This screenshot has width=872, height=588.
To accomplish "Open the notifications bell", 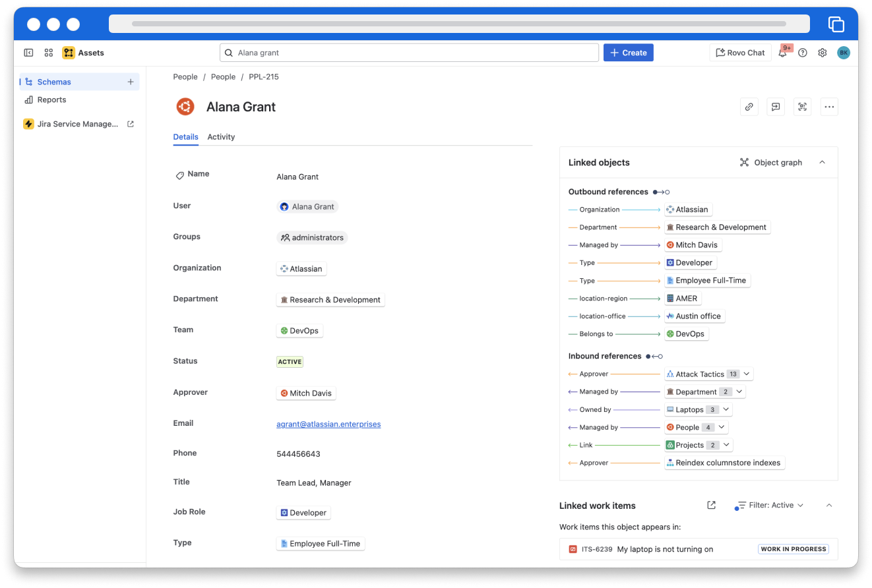I will click(782, 53).
